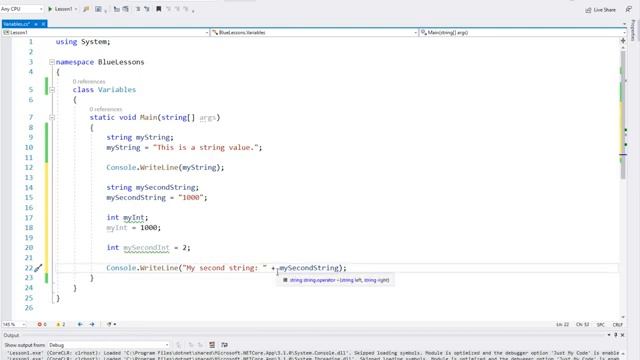640x360 pixels.
Task: Open the feedback icon right of Live Share
Action: [x=629, y=9]
